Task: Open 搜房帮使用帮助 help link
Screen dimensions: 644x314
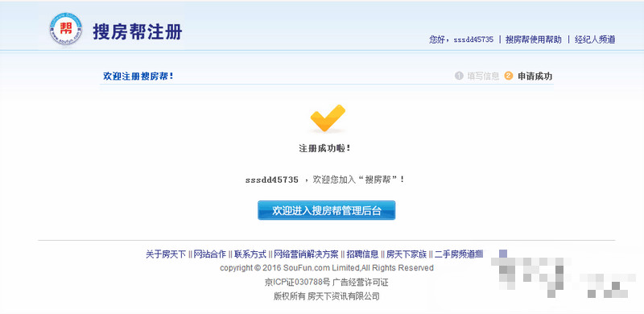Action: pos(534,40)
